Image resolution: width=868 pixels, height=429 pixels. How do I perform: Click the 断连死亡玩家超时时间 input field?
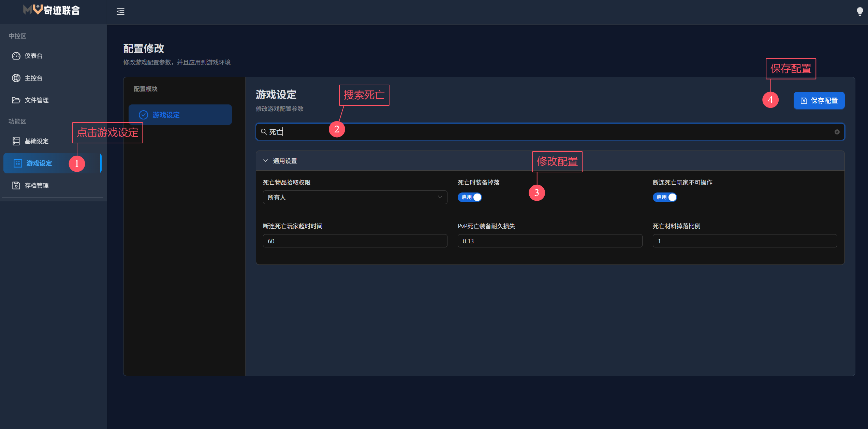click(355, 241)
